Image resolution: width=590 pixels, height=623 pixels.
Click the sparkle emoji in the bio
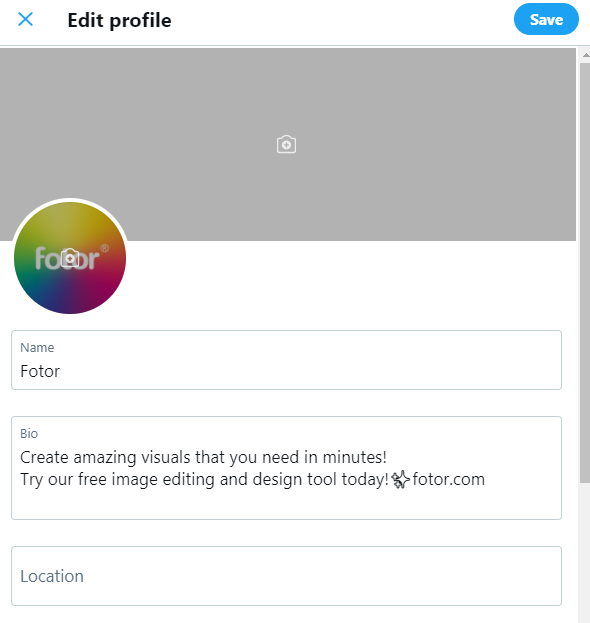(x=400, y=479)
